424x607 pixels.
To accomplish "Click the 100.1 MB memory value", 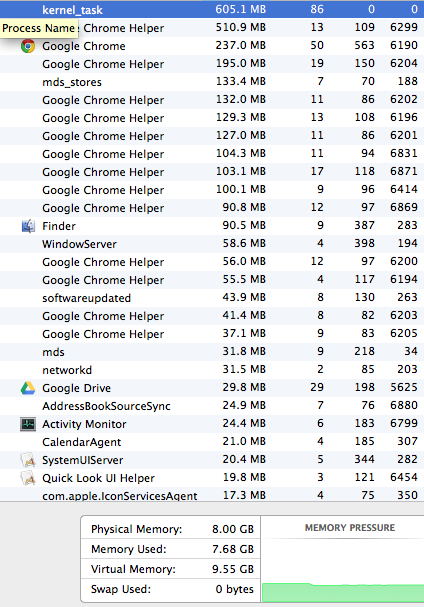I will click(241, 189).
